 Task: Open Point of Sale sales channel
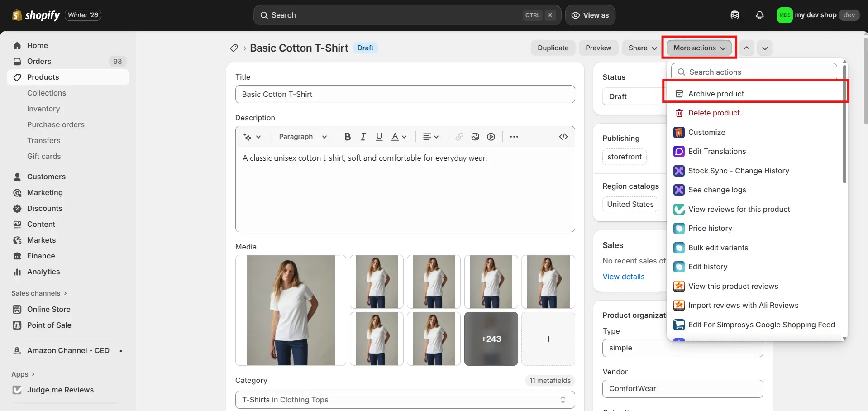point(48,325)
